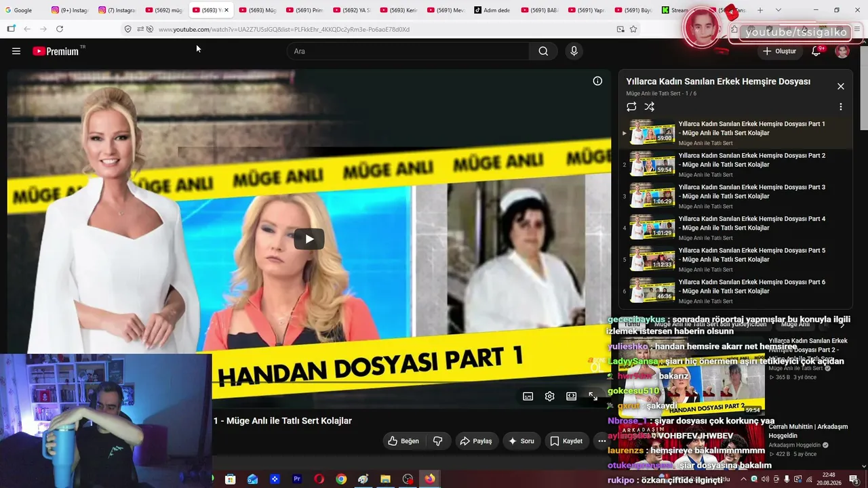
Task: Focus the YouTube search field Ara
Action: [x=408, y=52]
